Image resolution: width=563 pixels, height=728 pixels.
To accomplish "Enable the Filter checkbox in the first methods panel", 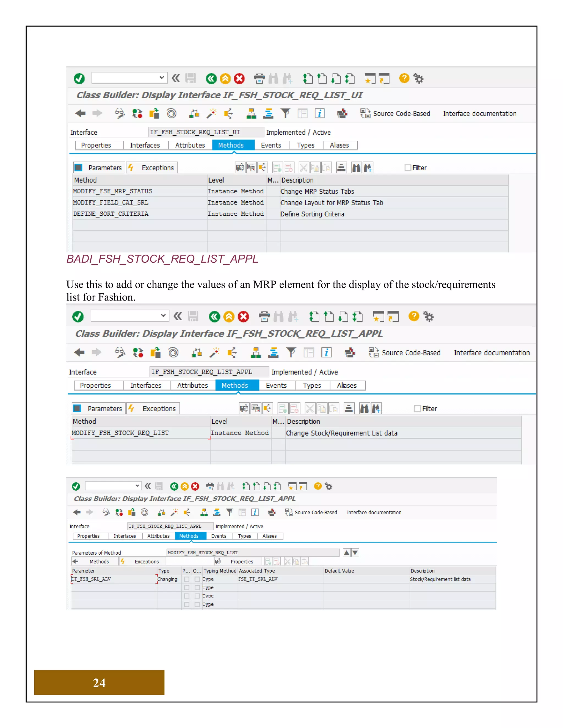I will pos(408,168).
